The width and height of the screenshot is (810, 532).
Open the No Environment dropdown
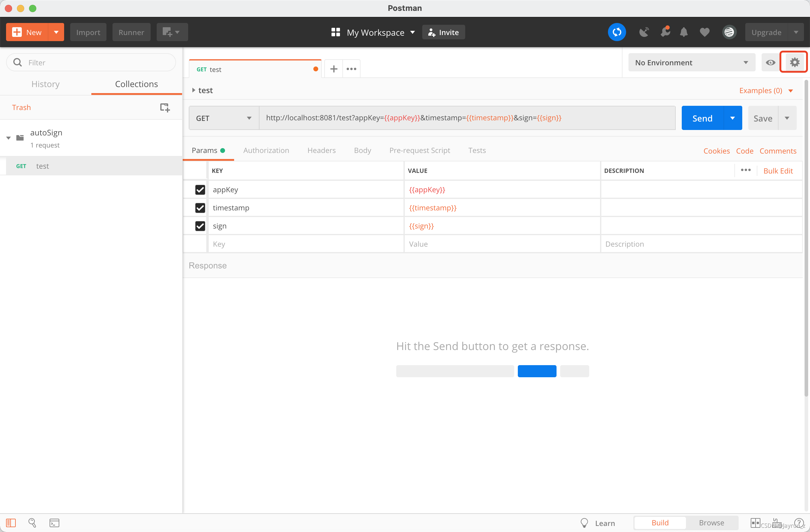[691, 63]
